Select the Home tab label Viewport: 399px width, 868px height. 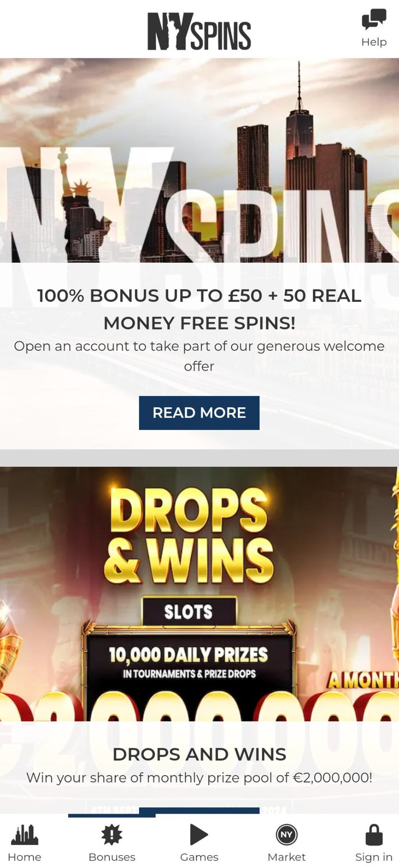coord(24,857)
